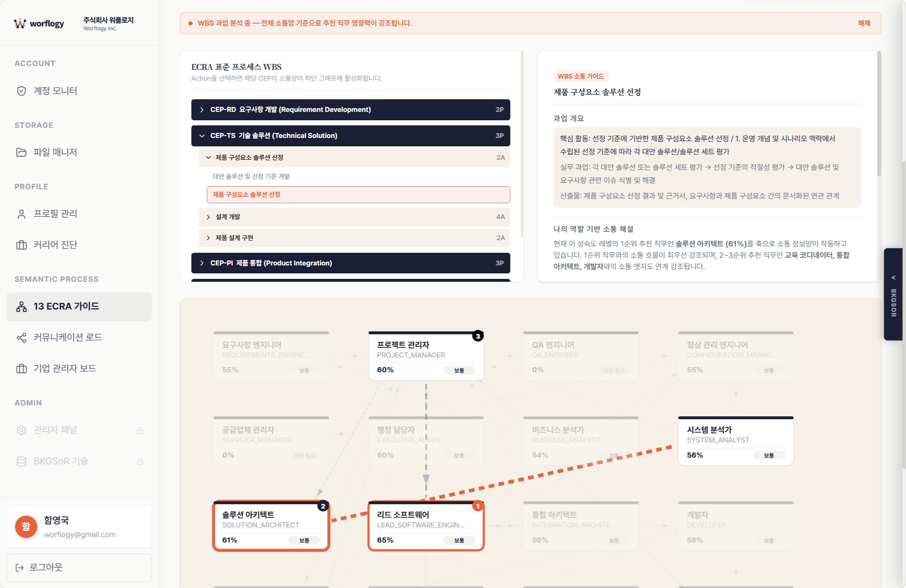Select 13 ECRA 가이드 menu item
This screenshot has height=588, width=906.
[x=79, y=307]
